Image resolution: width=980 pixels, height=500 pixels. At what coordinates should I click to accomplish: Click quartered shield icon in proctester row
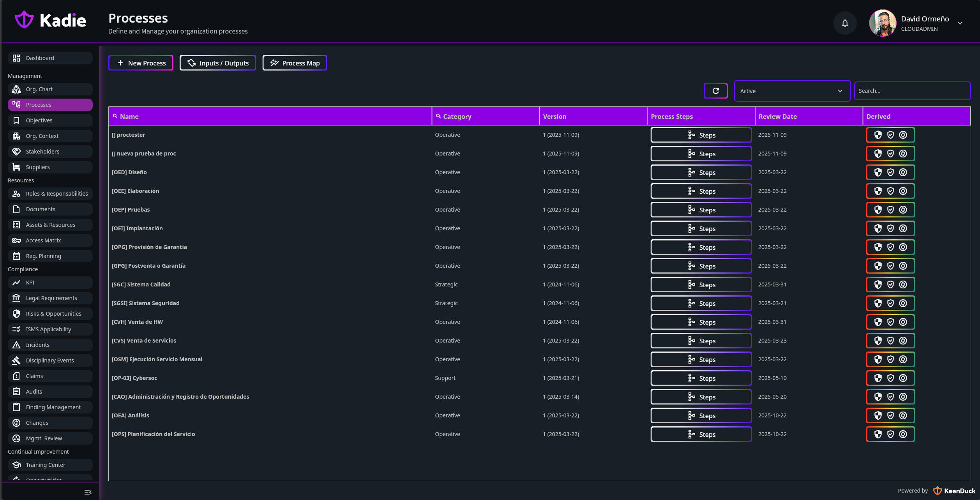878,135
